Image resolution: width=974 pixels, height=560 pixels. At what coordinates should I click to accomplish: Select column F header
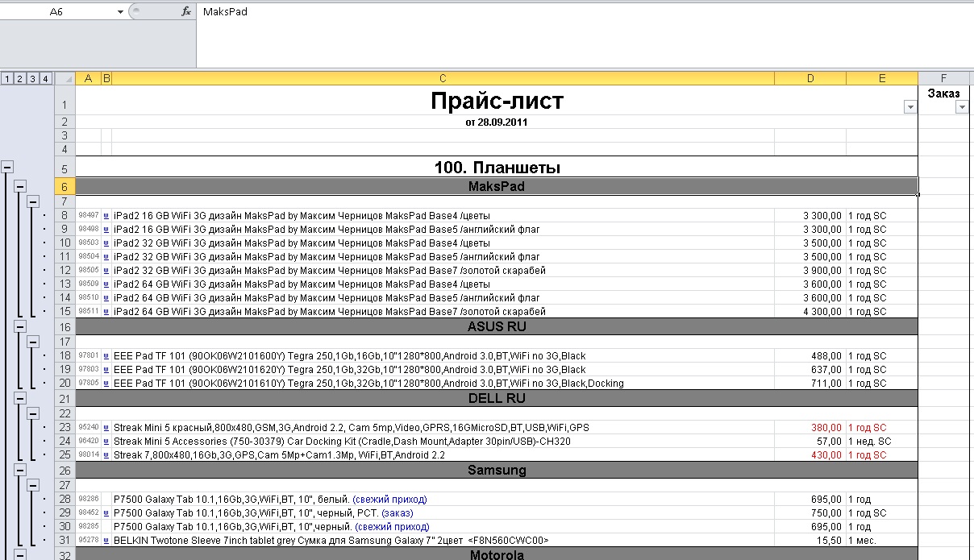point(943,78)
